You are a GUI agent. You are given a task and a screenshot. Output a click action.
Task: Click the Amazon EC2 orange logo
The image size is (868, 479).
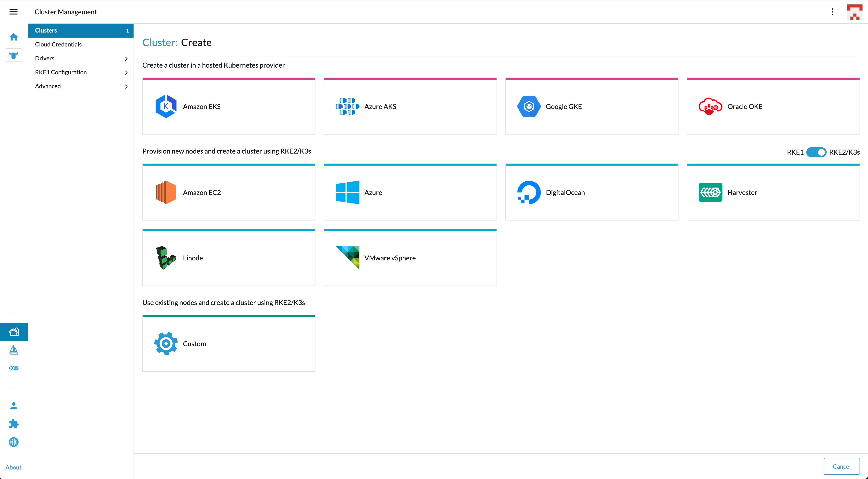pos(166,192)
